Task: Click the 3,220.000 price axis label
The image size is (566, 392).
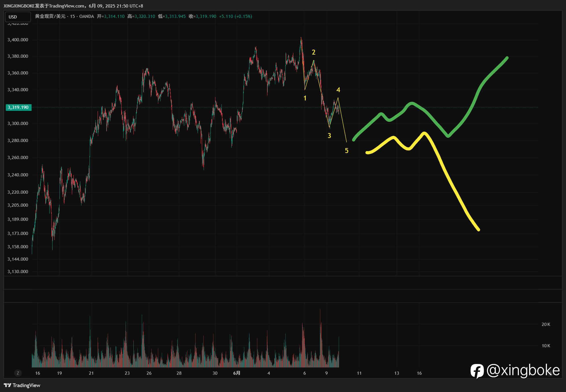Action: click(18, 192)
